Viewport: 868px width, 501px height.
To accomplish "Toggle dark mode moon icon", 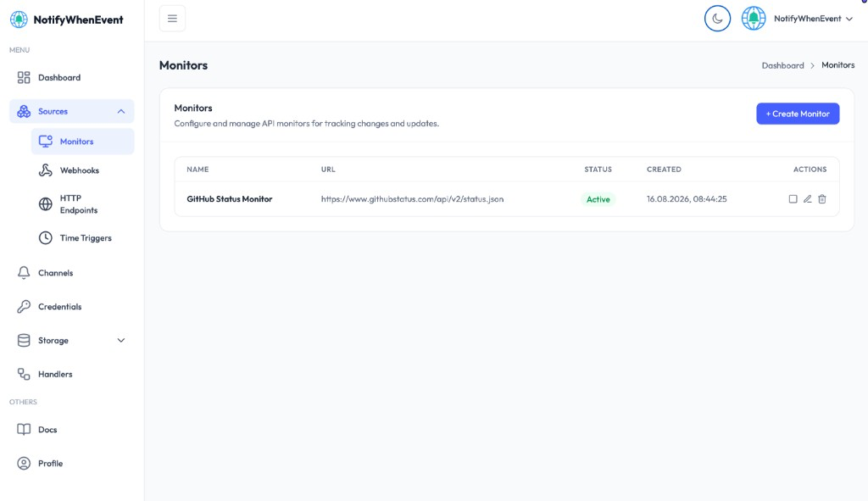I will pos(717,19).
